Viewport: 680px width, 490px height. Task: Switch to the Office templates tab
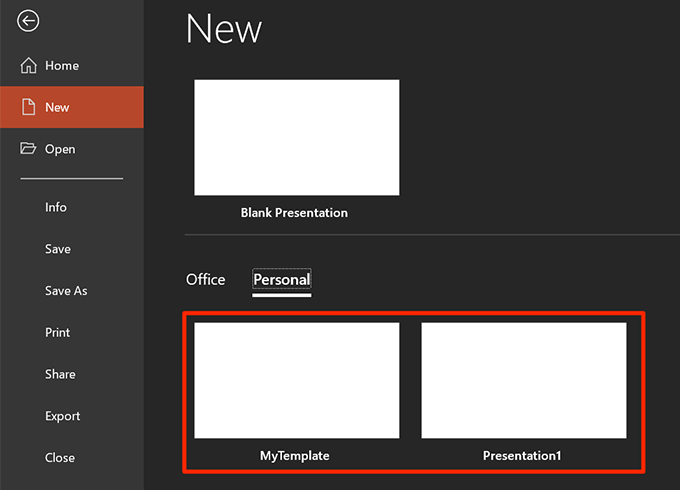pos(206,280)
